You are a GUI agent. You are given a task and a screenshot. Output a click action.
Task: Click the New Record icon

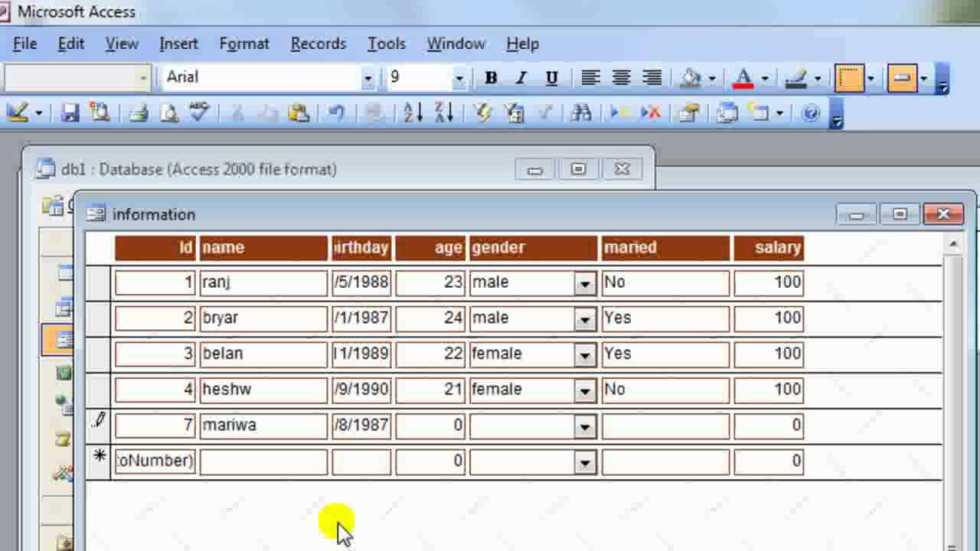[x=619, y=113]
